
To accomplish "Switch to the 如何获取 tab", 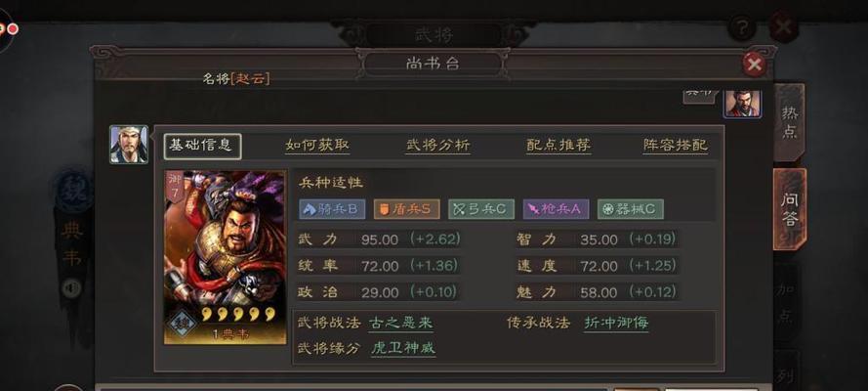I will [317, 145].
